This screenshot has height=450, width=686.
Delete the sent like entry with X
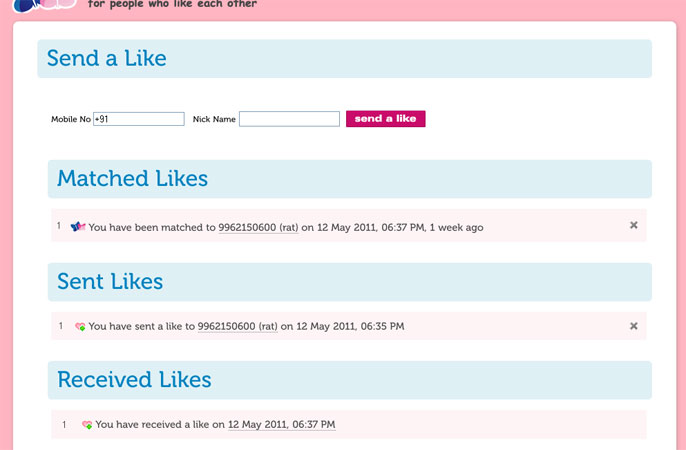click(633, 326)
